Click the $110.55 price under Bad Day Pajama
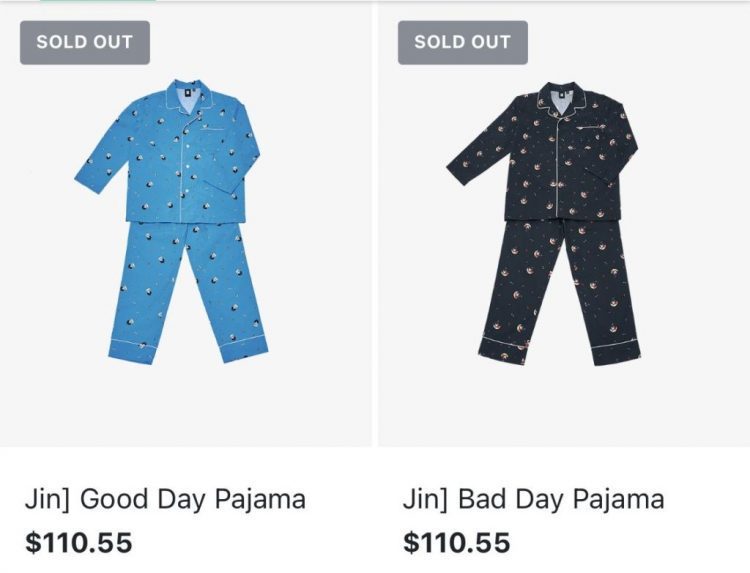Screen dimensions: 750x573 456,543
